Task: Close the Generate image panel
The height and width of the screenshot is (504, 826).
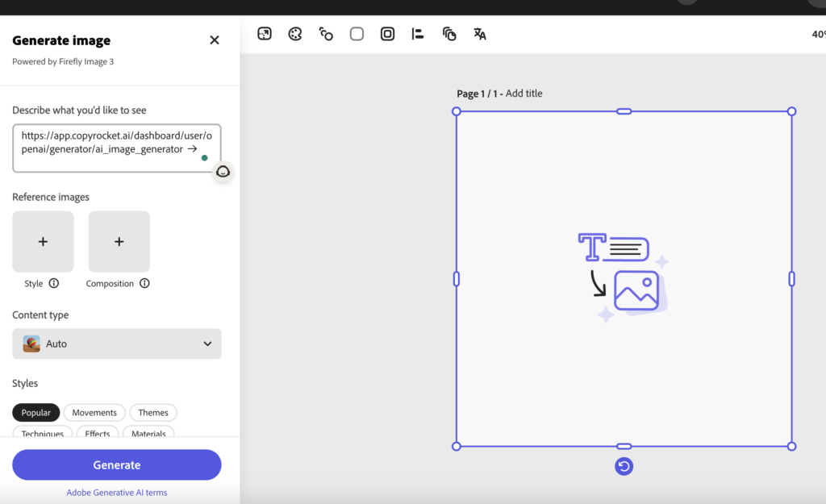Action: pos(215,40)
